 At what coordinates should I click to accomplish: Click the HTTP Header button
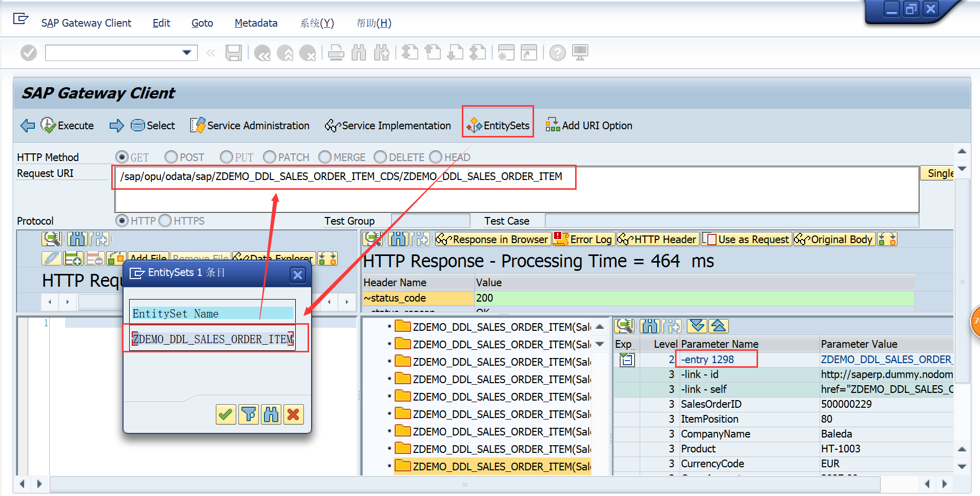point(658,239)
